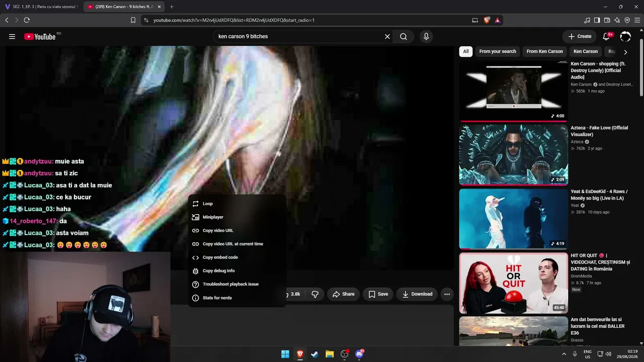Close the Ken Carson YouTube tab
This screenshot has width=644, height=362.
tap(159, 7)
